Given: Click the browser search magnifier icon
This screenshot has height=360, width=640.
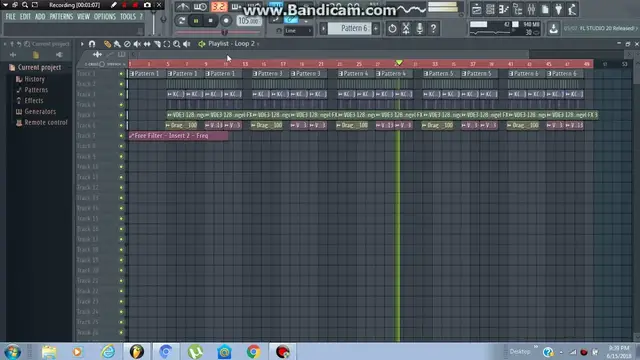Looking at the screenshot, I should pos(27,44).
